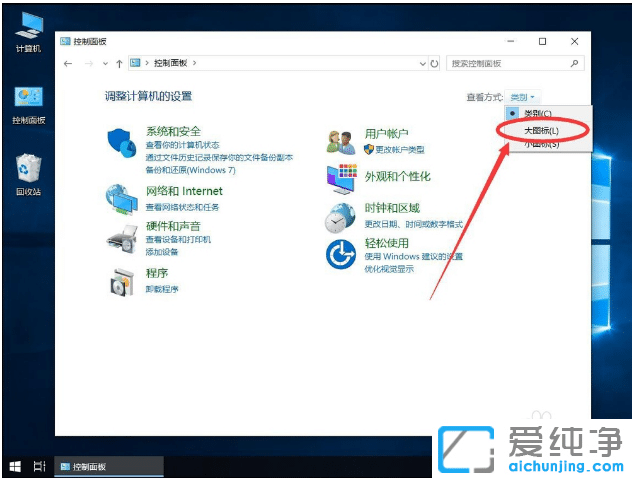
Task: Choose 大图标(L) from the view menu
Action: (x=548, y=130)
